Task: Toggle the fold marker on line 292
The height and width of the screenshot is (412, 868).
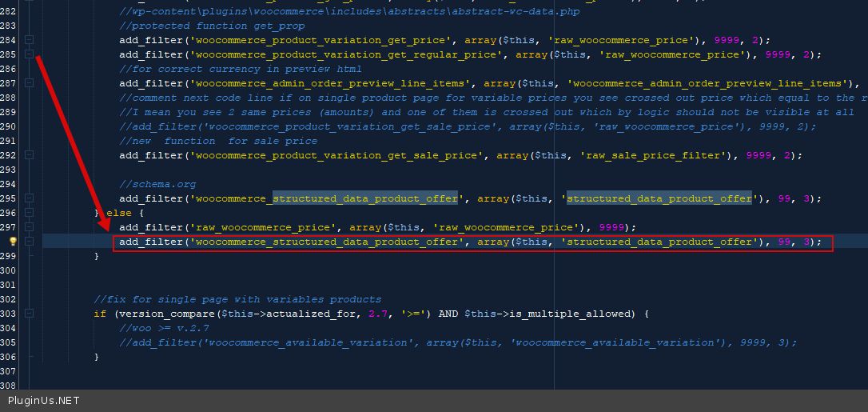Action: [30, 155]
